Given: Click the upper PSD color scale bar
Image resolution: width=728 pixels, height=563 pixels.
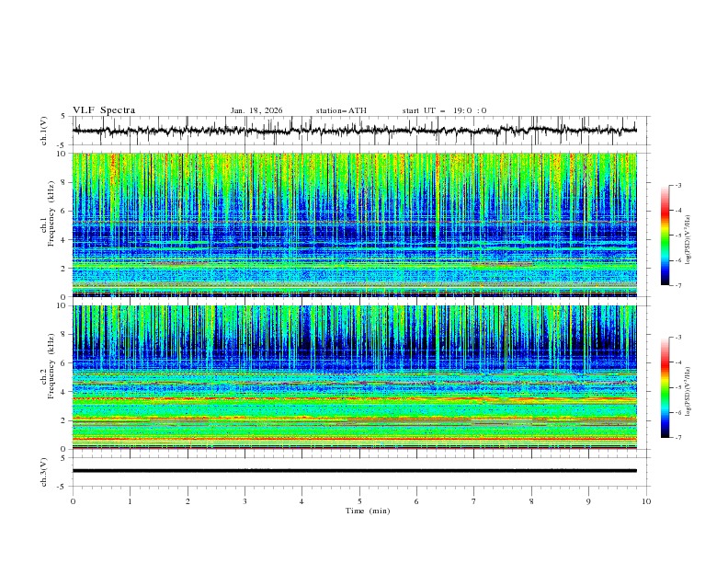Looking at the screenshot, I should pyautogui.click(x=665, y=236).
